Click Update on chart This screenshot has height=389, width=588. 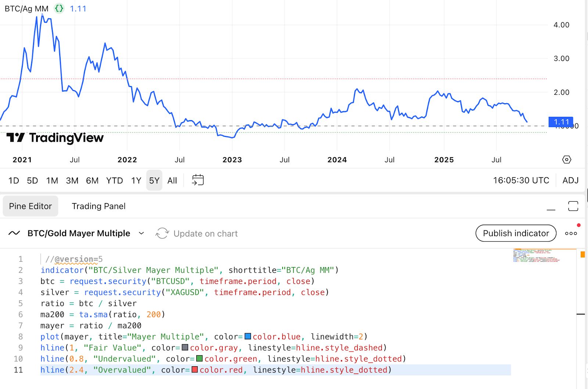click(206, 233)
